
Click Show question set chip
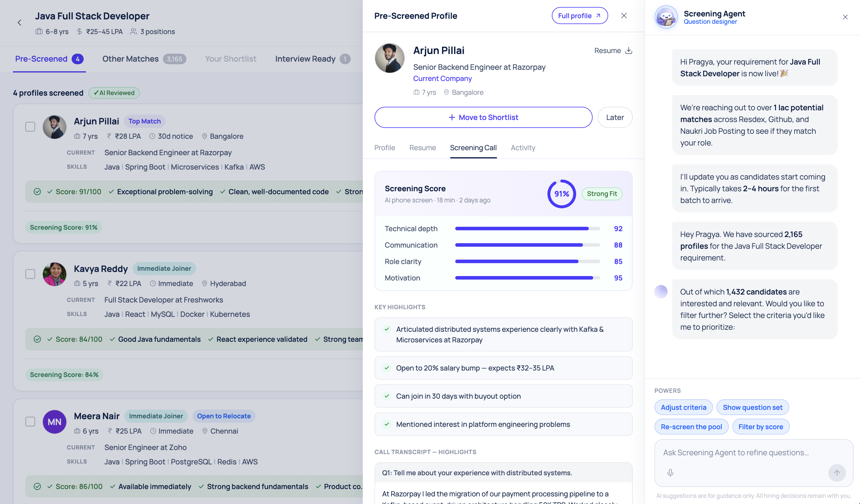coord(753,407)
